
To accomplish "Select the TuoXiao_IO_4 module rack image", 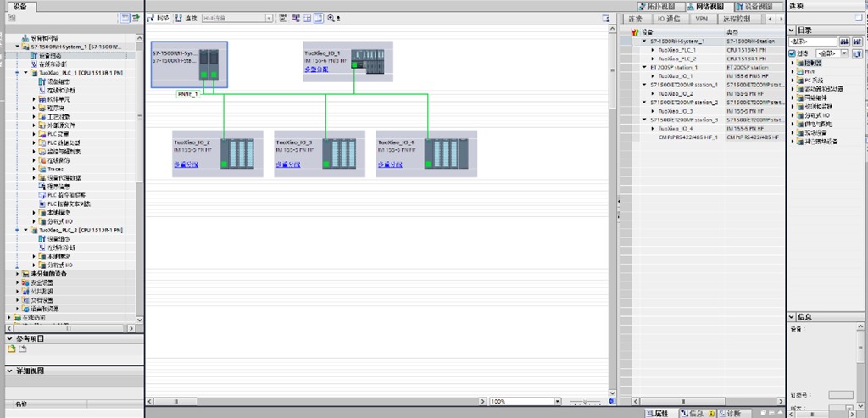I will coord(446,153).
